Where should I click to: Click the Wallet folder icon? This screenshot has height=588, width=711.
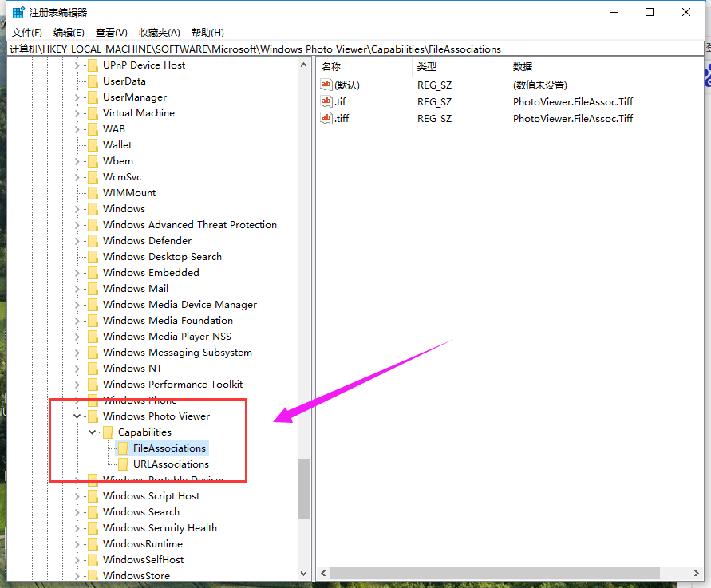[x=92, y=144]
